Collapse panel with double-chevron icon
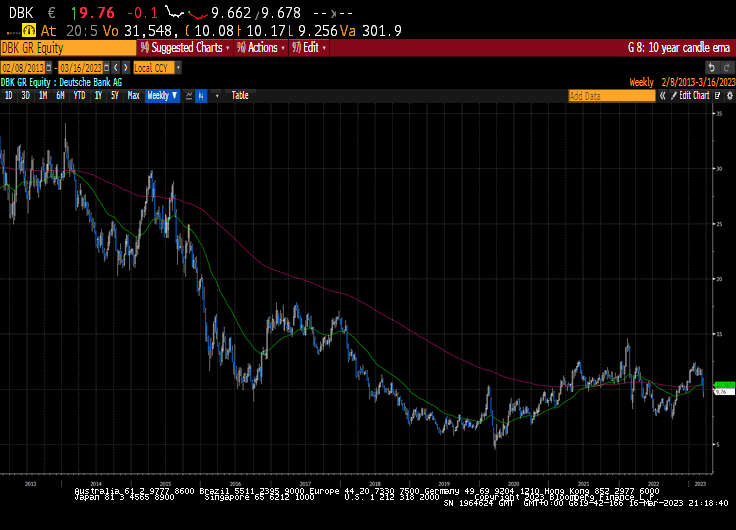Screen dimensions: 736x530 [x=662, y=96]
